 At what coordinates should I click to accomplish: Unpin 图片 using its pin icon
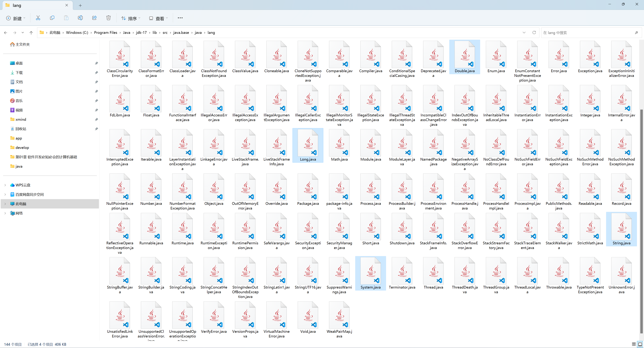pos(96,91)
